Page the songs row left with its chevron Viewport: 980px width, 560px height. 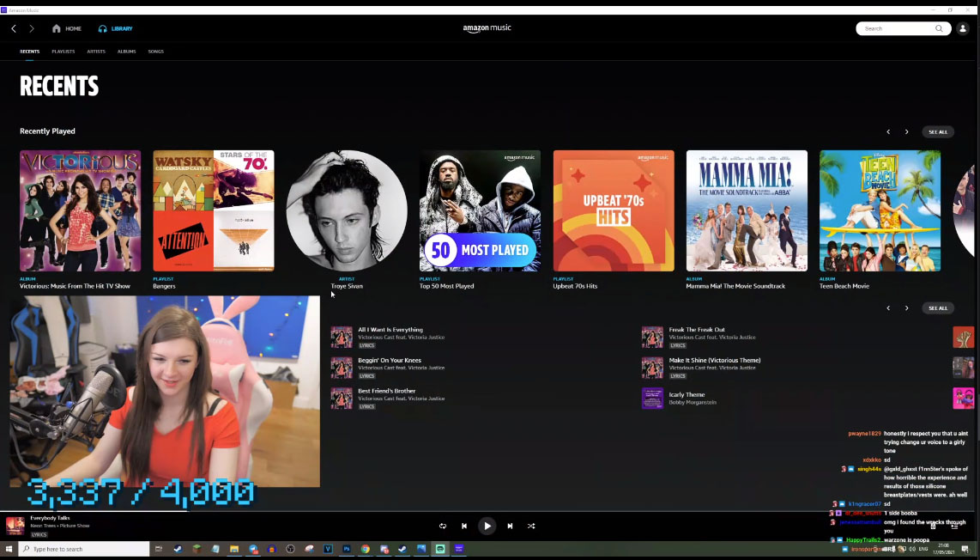pos(888,307)
